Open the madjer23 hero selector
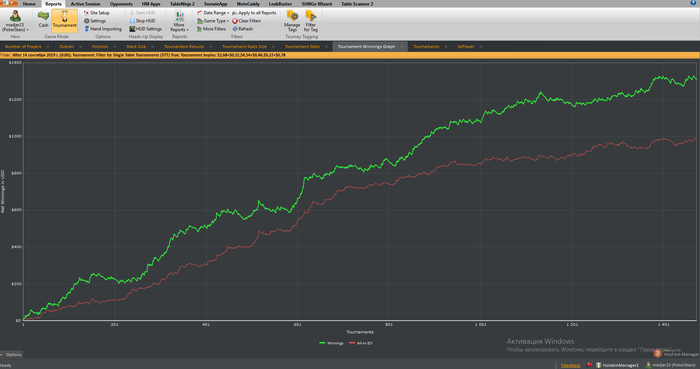 point(15,21)
